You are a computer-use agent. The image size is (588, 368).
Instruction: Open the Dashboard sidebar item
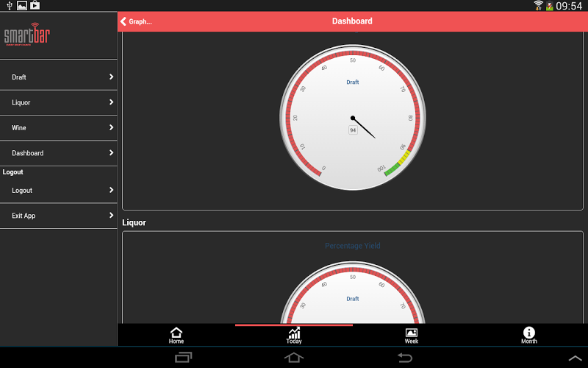59,153
